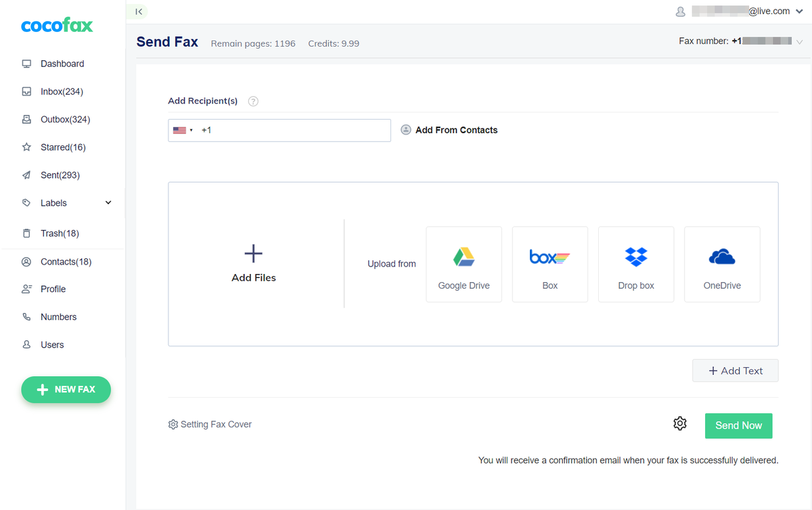This screenshot has width=812, height=510.
Task: Open the account email dropdown menu
Action: click(x=800, y=11)
